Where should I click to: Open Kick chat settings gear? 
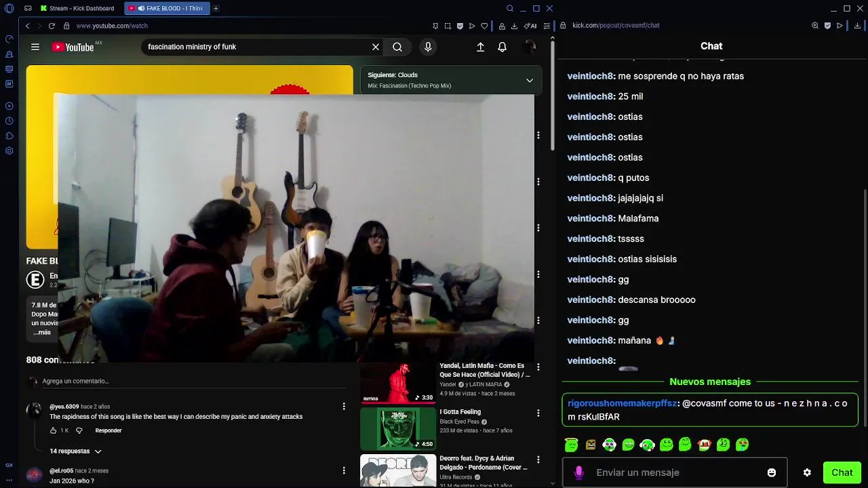pos(807,472)
